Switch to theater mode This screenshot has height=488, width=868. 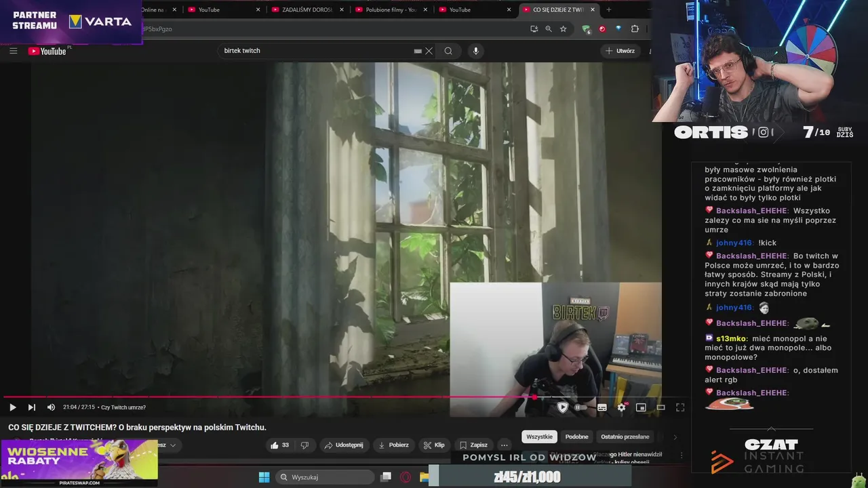pos(660,407)
